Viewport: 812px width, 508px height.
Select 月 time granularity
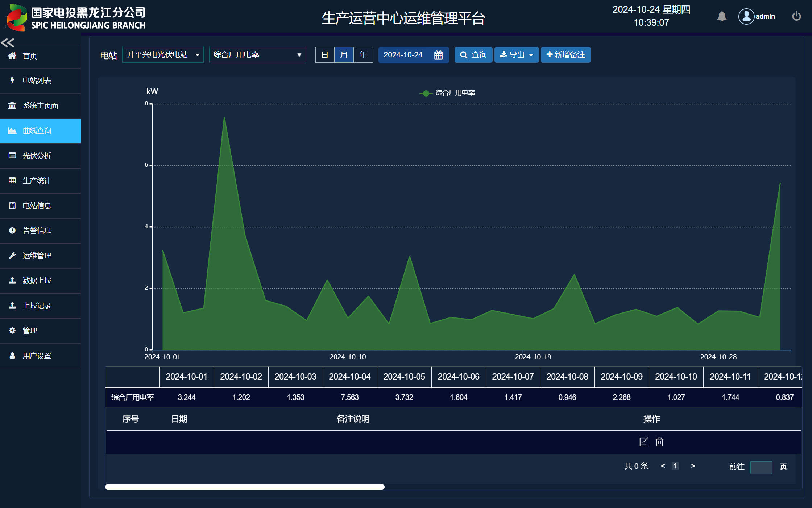pyautogui.click(x=344, y=55)
